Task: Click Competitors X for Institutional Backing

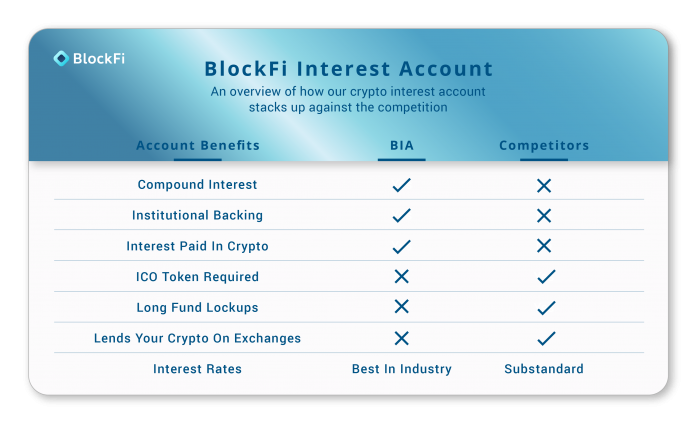Action: pos(544,215)
